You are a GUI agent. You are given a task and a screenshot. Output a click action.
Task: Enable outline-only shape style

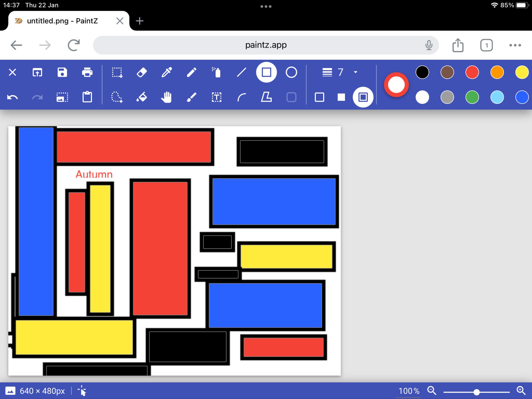[x=319, y=97]
